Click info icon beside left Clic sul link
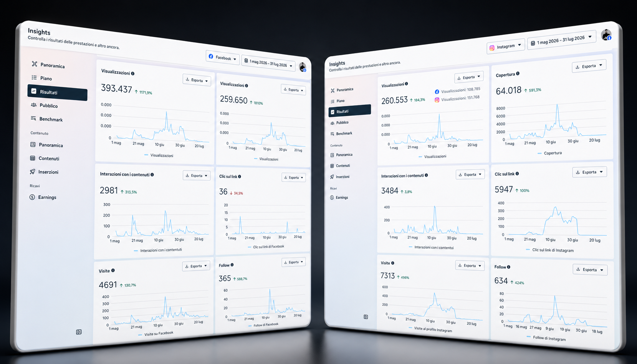Image resolution: width=637 pixels, height=364 pixels. [240, 177]
